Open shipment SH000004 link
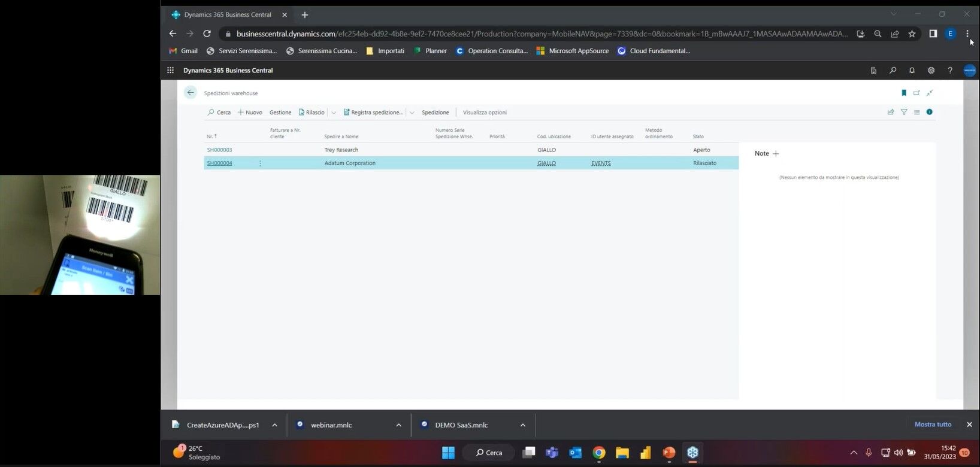This screenshot has width=980, height=467. pos(219,163)
